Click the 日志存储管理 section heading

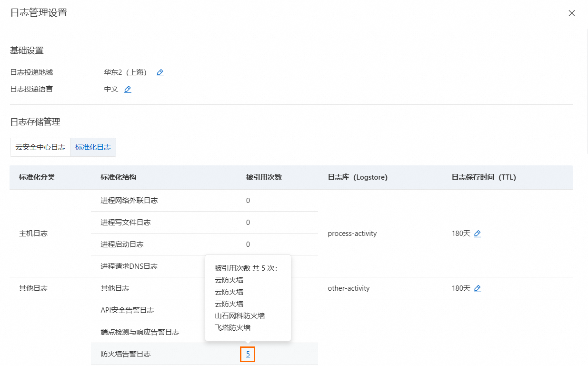(x=35, y=122)
